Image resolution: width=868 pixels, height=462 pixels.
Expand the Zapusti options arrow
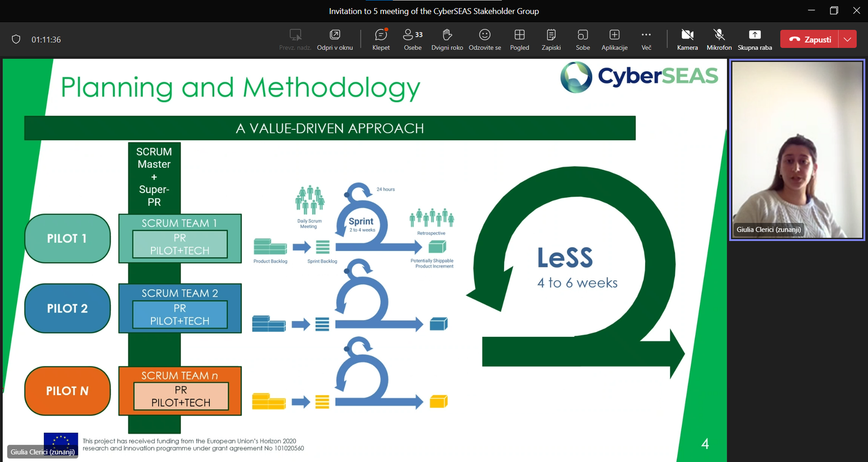pos(847,40)
